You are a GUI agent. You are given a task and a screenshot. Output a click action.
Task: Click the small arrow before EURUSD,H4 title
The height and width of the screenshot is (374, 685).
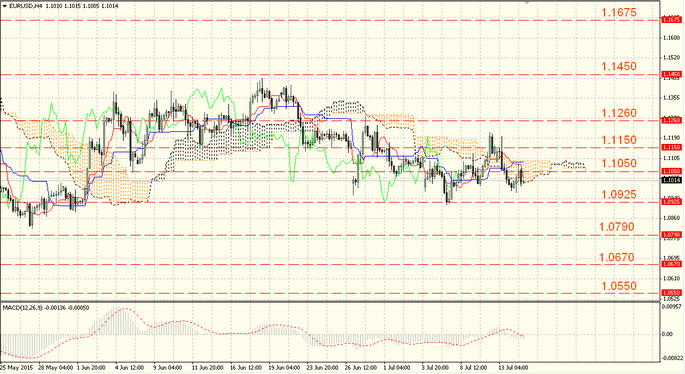click(5, 6)
